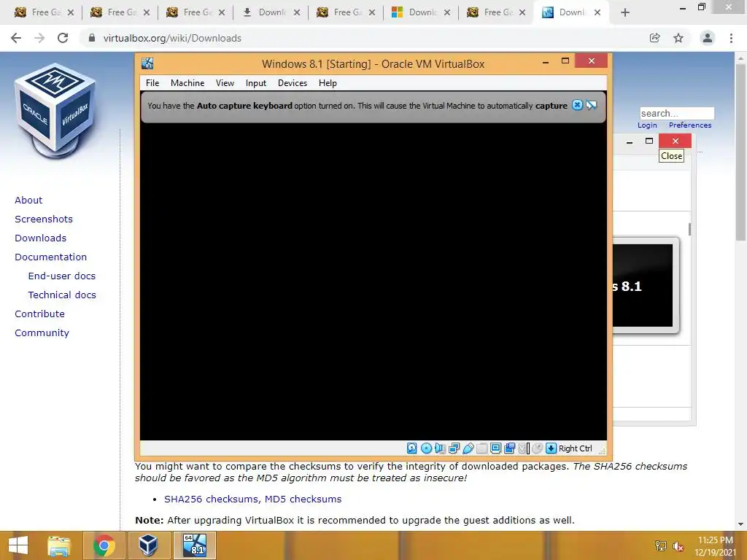Open the Downloads link in sidebar
Viewport: 747px width, 560px height.
[41, 238]
